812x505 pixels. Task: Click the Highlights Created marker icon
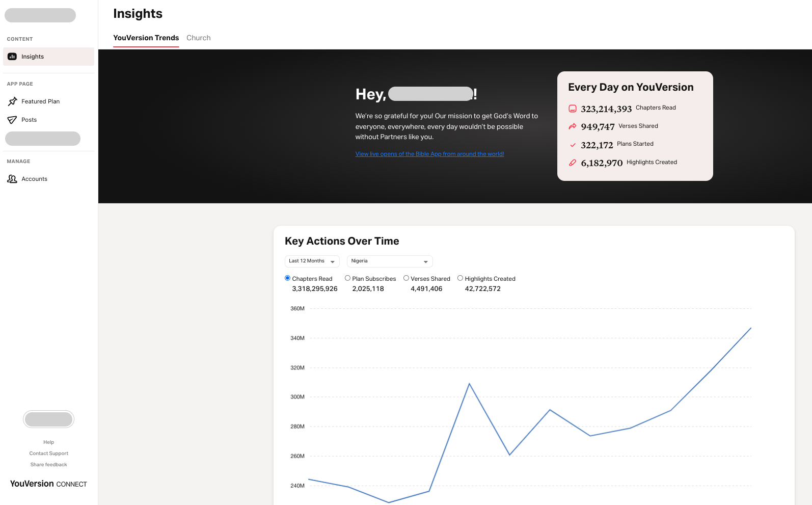573,163
